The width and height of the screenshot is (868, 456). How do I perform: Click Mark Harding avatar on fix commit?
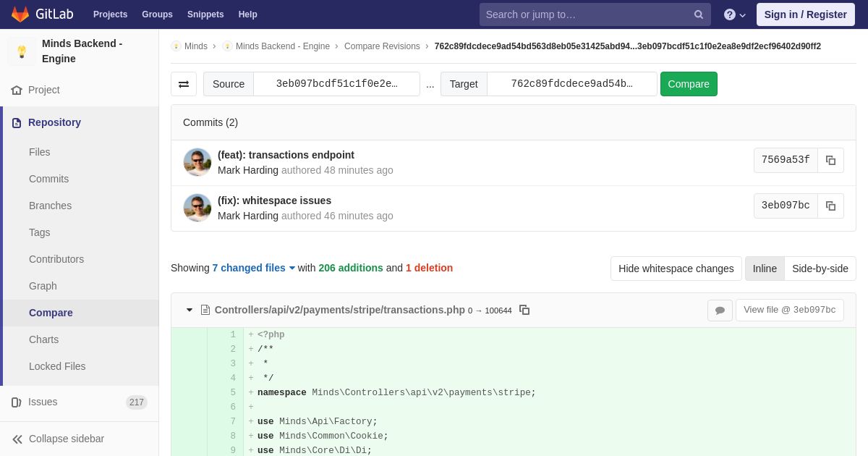tap(197, 208)
